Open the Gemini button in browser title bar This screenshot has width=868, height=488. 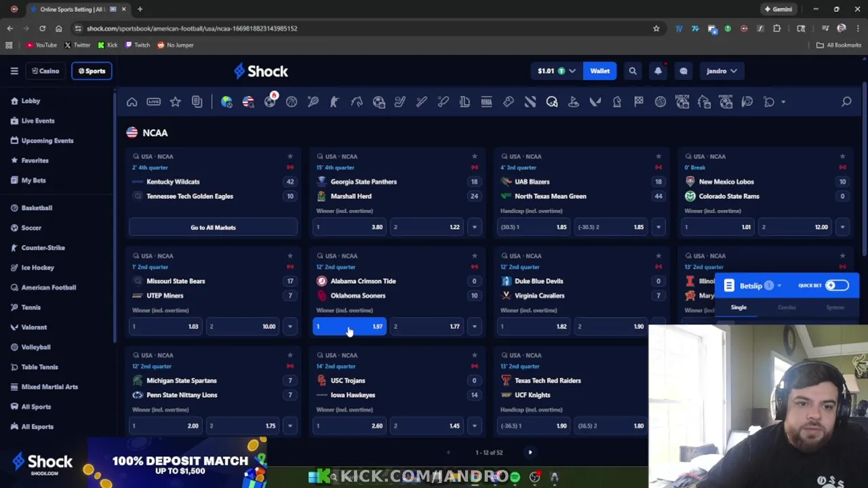pos(778,9)
